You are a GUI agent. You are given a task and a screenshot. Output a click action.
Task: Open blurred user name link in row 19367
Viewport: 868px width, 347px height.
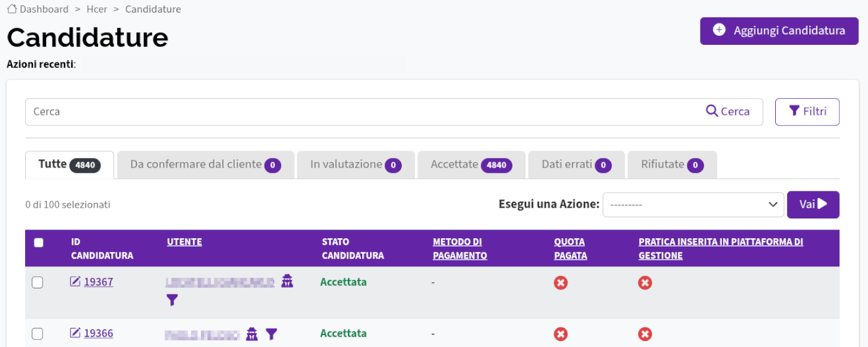[220, 282]
